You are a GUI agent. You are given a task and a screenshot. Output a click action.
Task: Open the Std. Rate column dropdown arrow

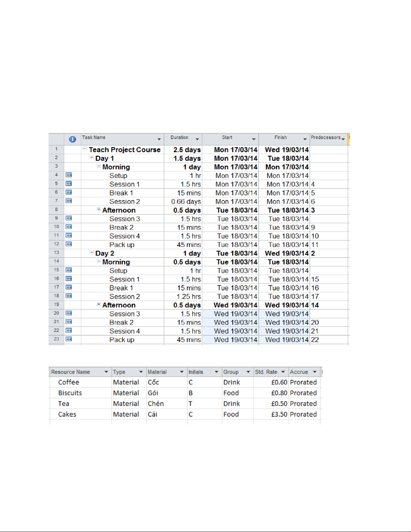[x=283, y=372]
